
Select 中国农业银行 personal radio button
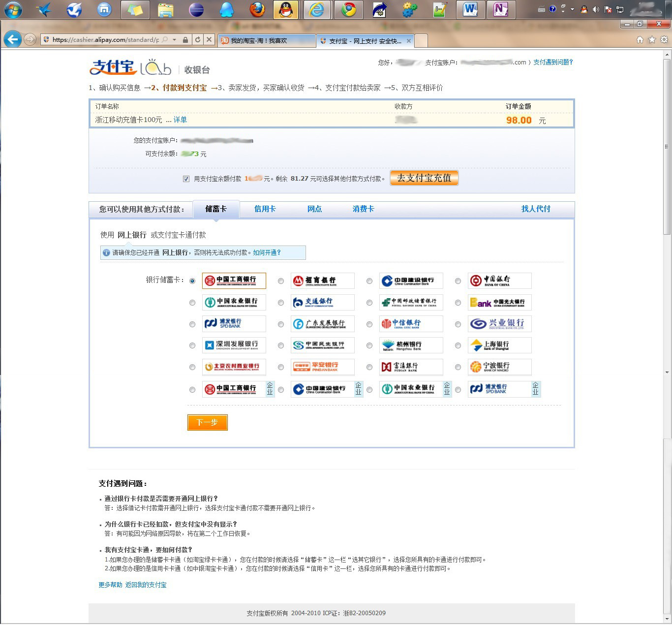(x=192, y=303)
